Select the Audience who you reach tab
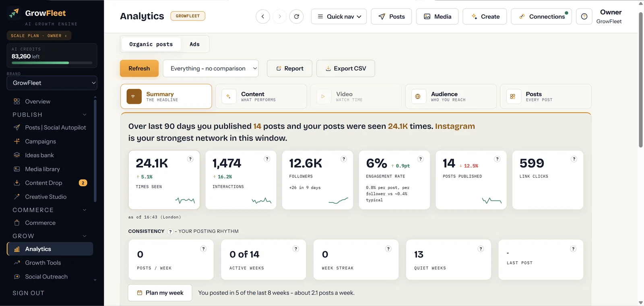This screenshot has height=306, width=644. (x=451, y=97)
